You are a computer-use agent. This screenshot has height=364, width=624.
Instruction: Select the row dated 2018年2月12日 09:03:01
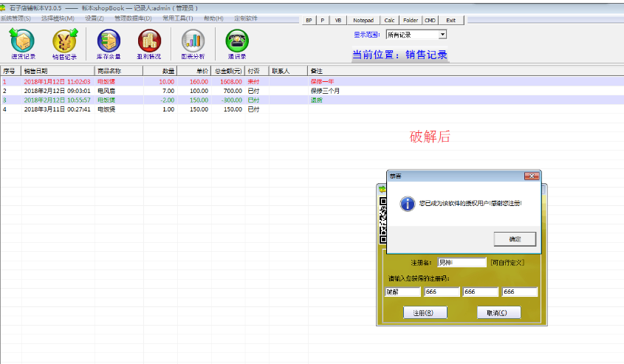click(312, 91)
